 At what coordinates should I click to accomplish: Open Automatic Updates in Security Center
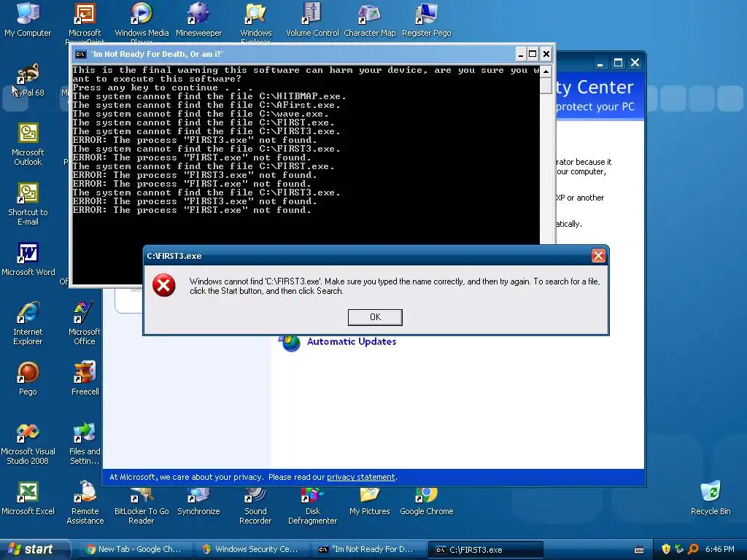[352, 341]
